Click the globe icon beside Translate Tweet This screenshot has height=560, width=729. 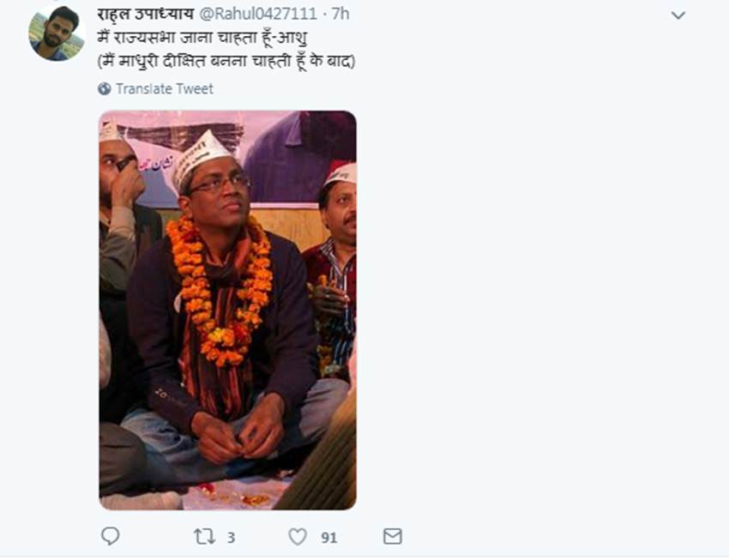[105, 88]
